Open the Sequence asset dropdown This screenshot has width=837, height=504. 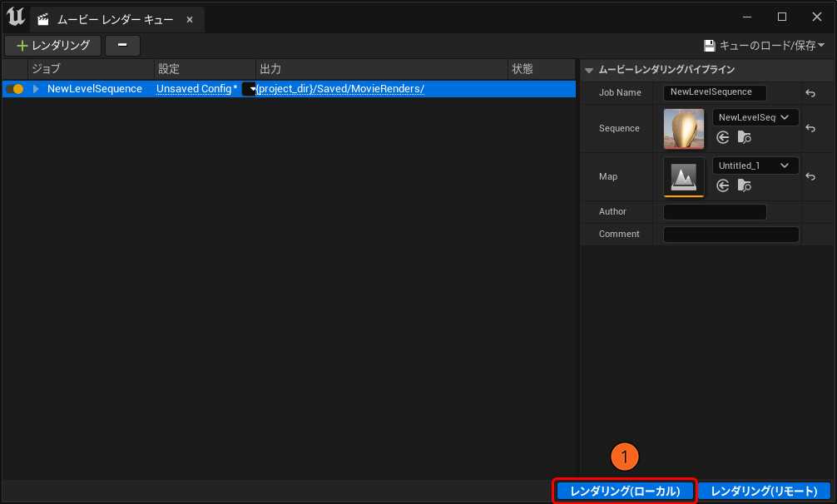755,117
